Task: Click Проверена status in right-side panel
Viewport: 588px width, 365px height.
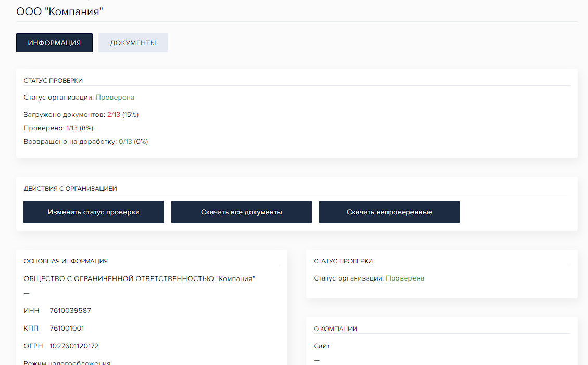Action: (x=405, y=278)
